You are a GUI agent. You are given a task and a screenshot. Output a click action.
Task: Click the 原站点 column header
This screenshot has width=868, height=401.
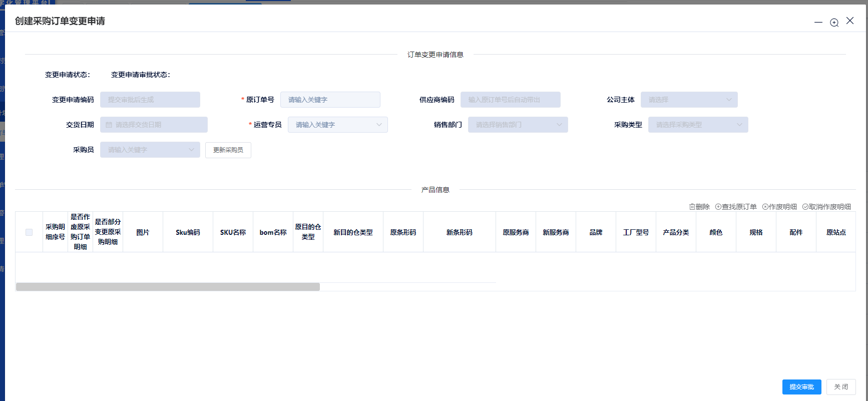pos(836,232)
